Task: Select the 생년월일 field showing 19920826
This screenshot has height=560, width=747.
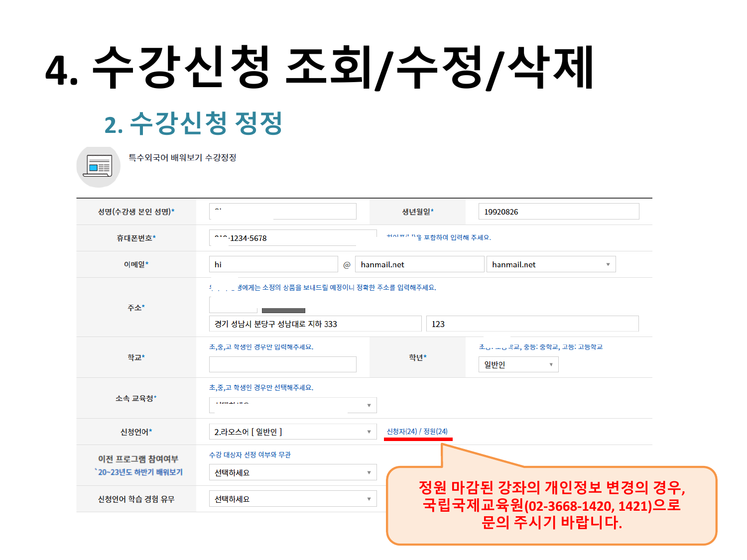Action: click(x=558, y=212)
